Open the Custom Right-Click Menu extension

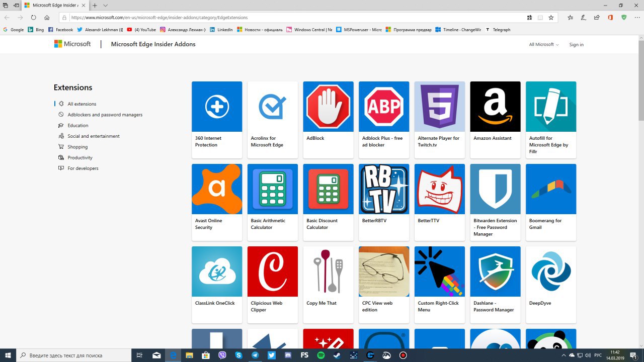(440, 285)
